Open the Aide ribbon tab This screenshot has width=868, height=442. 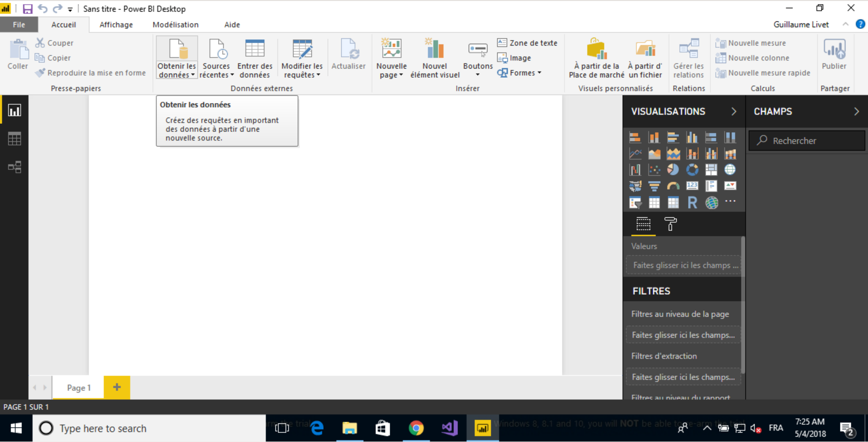(x=232, y=25)
